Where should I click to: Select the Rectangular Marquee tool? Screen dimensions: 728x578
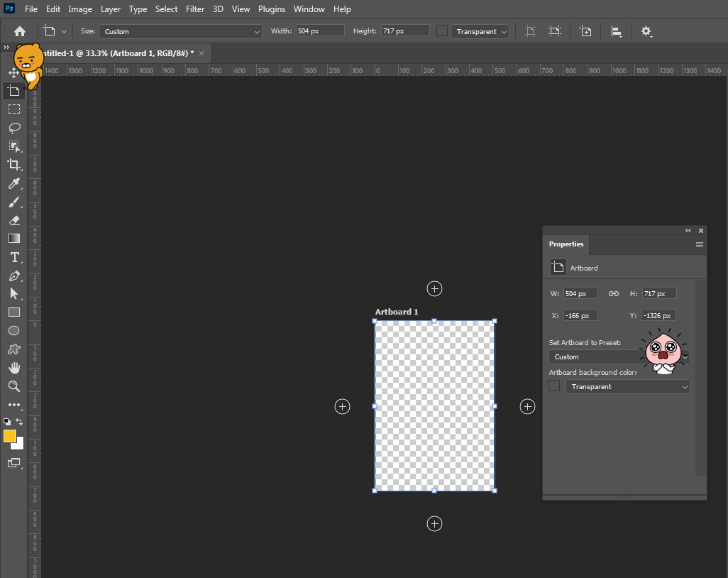tap(14, 109)
